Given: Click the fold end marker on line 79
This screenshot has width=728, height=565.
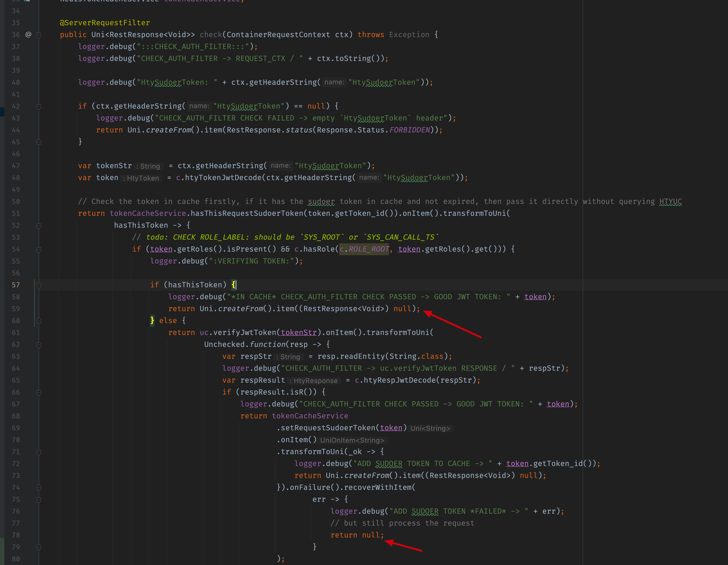Looking at the screenshot, I should coord(39,547).
